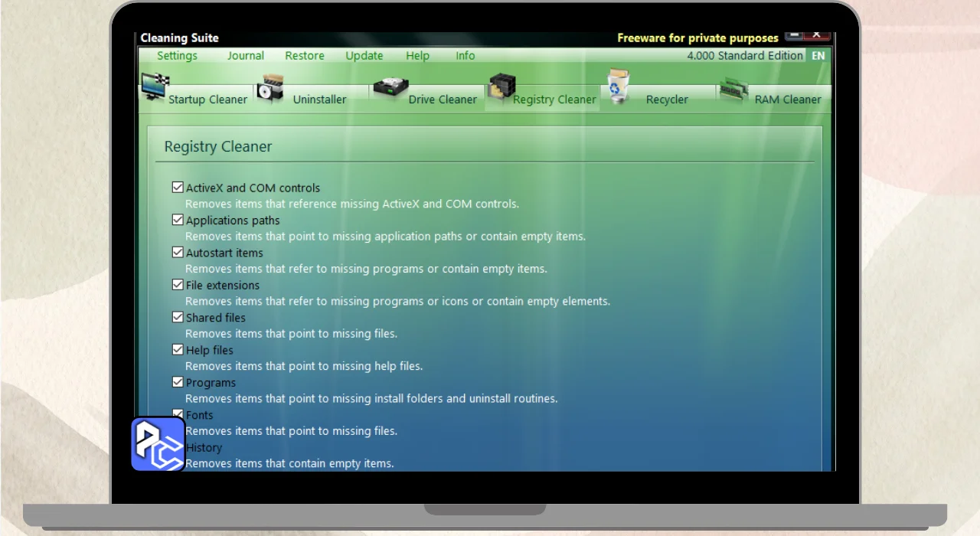Click 'Removes items that reference missing ActiveX' description
This screenshot has height=536, width=980.
coord(352,204)
